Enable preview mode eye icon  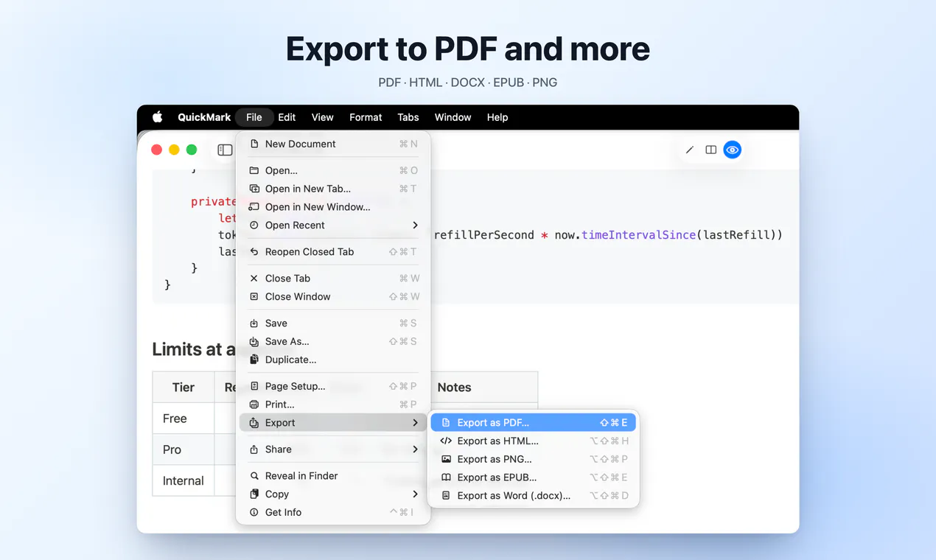pos(732,150)
